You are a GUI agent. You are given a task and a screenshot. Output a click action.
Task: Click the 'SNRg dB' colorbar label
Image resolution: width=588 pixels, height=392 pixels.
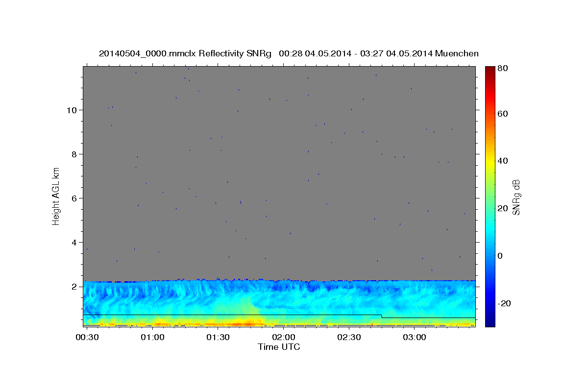click(x=515, y=197)
